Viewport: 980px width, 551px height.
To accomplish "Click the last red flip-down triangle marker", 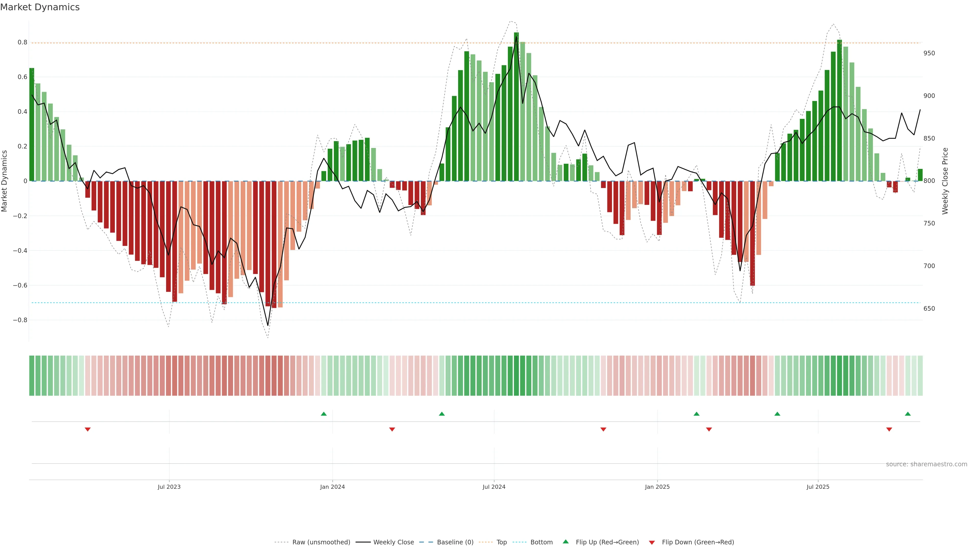I will [x=889, y=429].
